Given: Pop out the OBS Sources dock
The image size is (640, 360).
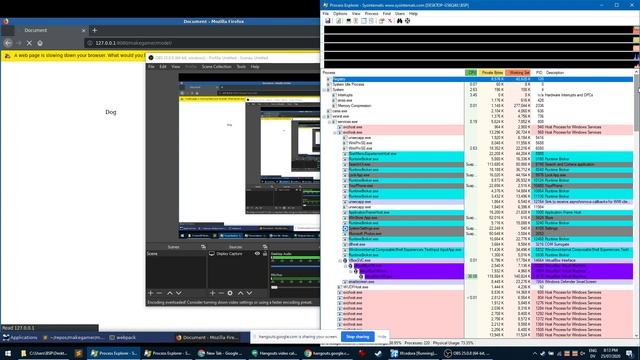Looking at the screenshot, I should tap(264, 247).
